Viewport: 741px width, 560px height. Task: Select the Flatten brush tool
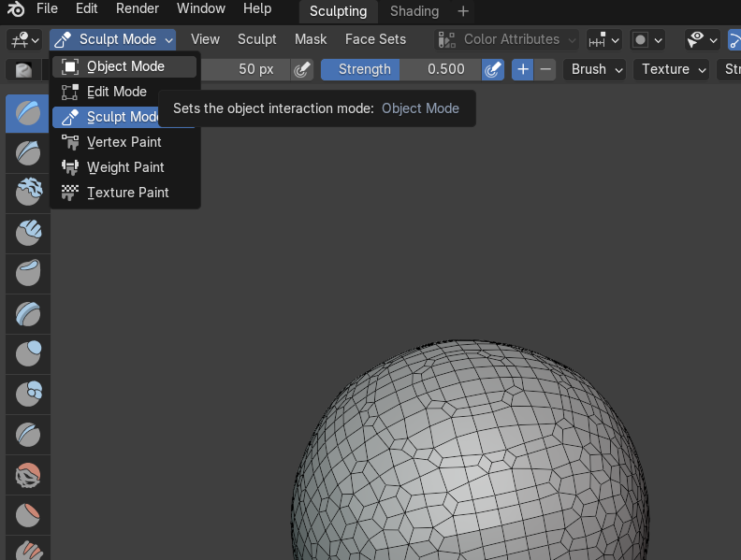tap(28, 515)
